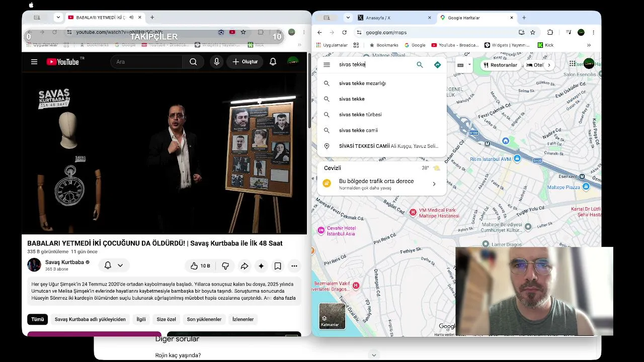Choose suggestion 'sivas tekke türbesi'

pyautogui.click(x=382, y=115)
